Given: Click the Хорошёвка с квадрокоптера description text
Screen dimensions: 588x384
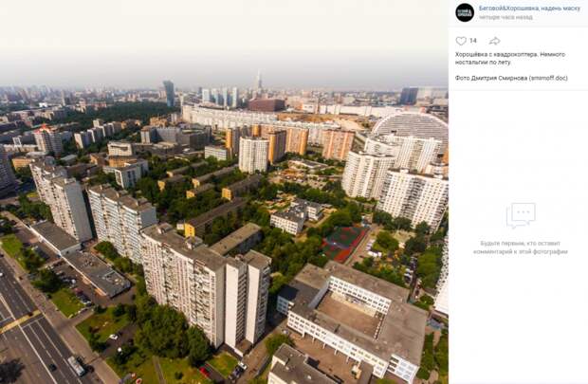Looking at the screenshot, I should pyautogui.click(x=510, y=58).
